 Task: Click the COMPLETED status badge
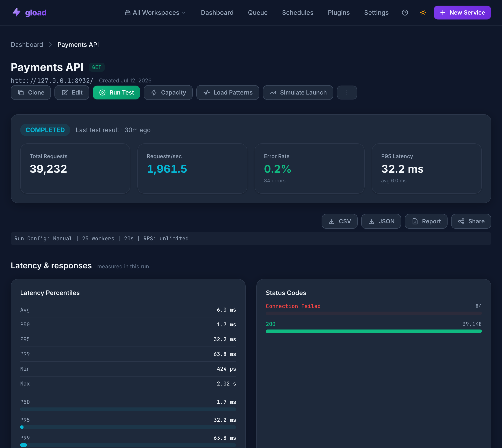coord(45,130)
